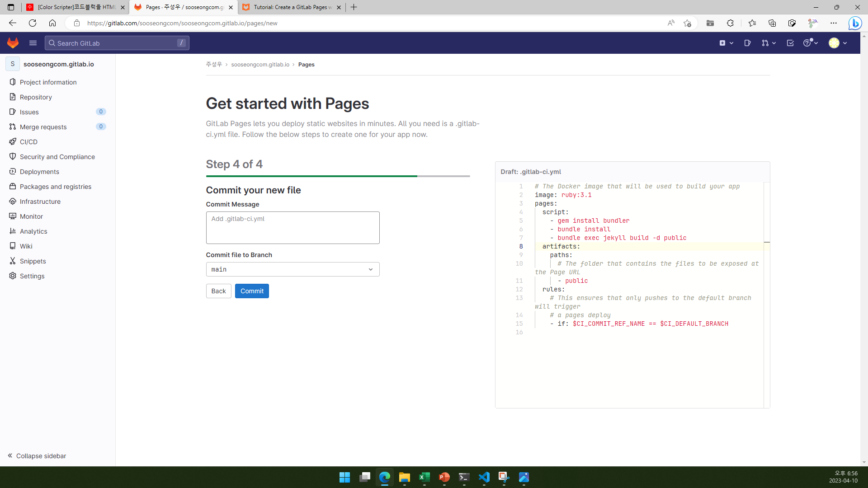
Task: Open Deployments sidebar section
Action: pos(39,172)
